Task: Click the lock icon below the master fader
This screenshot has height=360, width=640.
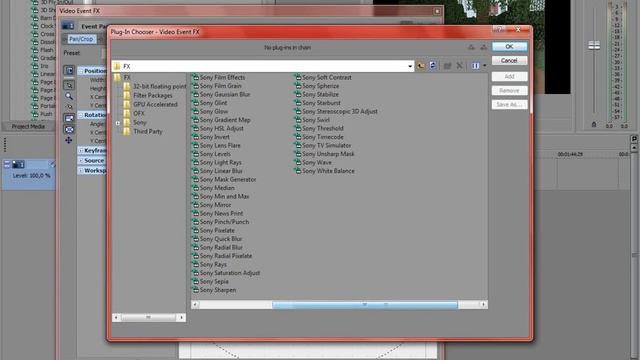Action: pos(594,124)
